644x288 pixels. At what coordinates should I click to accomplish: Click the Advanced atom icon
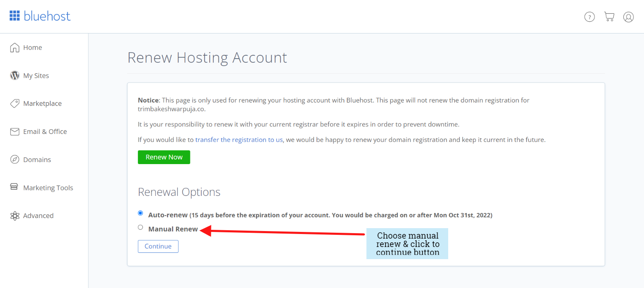[15, 216]
